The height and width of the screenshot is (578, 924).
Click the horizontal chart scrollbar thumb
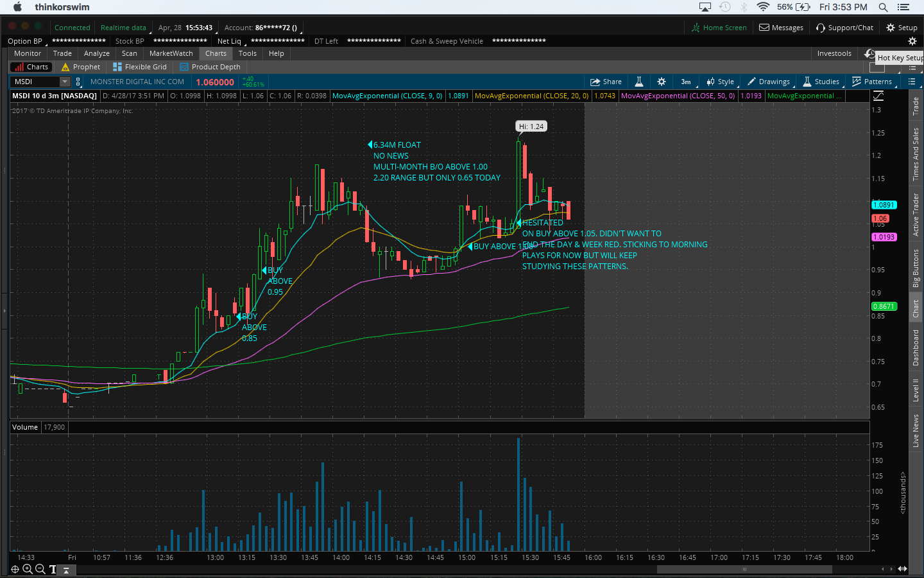[744, 569]
